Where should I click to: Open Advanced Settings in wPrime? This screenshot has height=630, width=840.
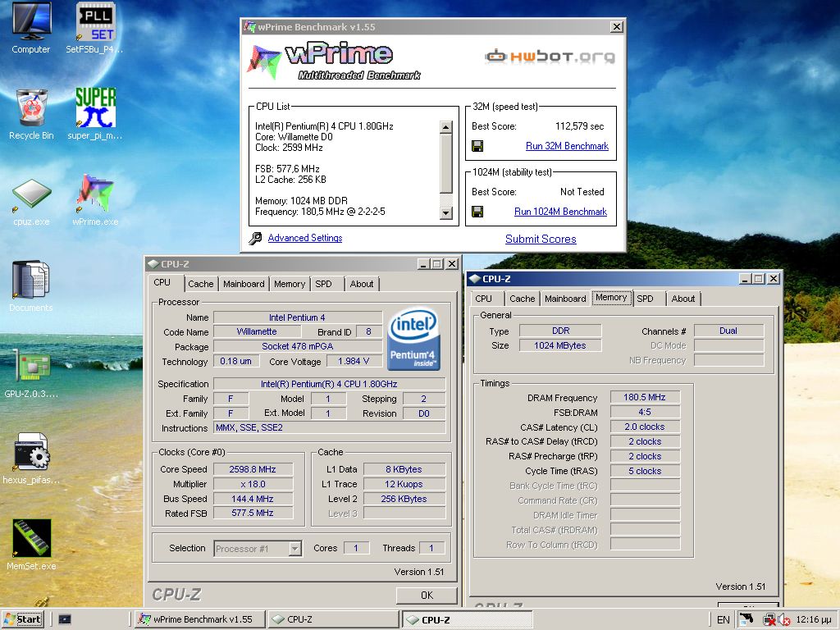305,238
